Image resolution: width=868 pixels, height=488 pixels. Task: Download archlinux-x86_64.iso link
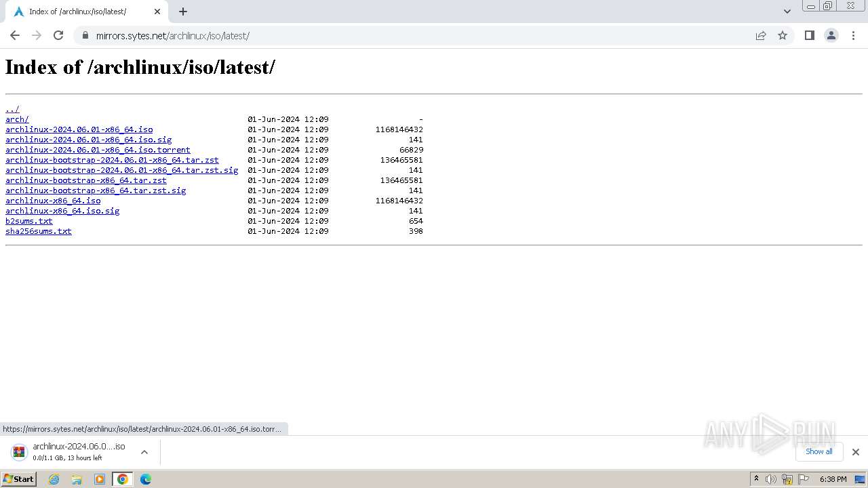pos(53,201)
